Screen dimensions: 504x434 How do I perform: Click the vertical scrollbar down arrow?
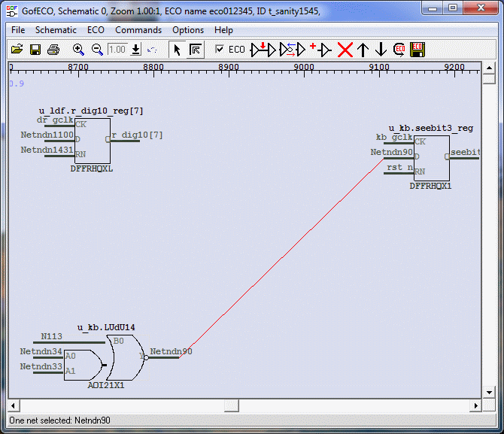489,392
